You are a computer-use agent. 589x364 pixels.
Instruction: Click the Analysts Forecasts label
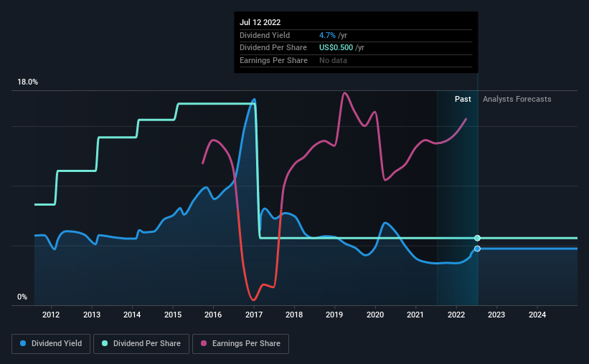pos(517,99)
